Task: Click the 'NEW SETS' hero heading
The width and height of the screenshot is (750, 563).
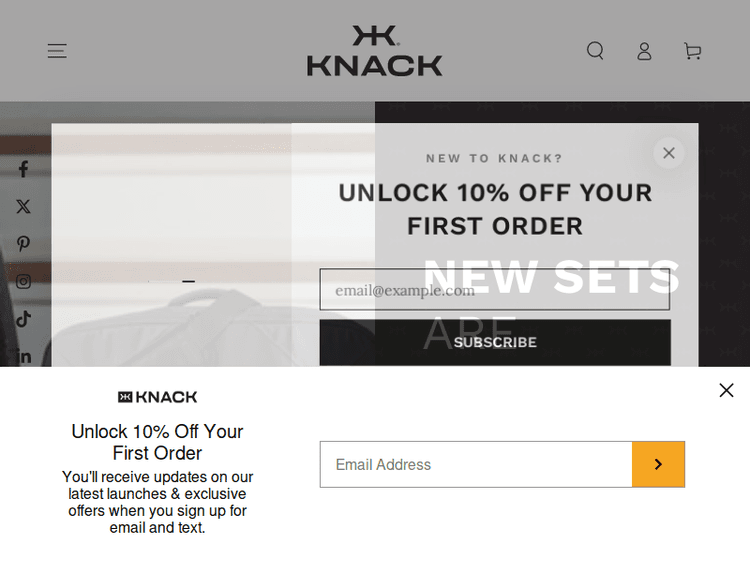Action: 552,277
